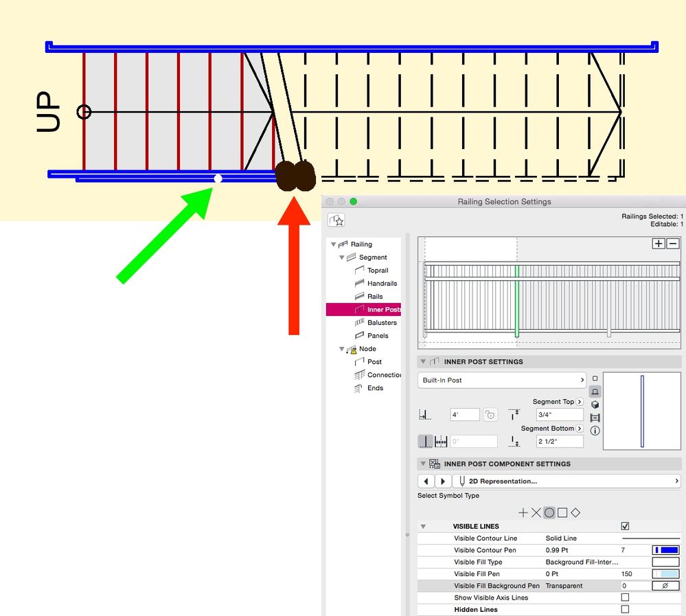Uncheck the Visible Lines checkbox

[625, 526]
